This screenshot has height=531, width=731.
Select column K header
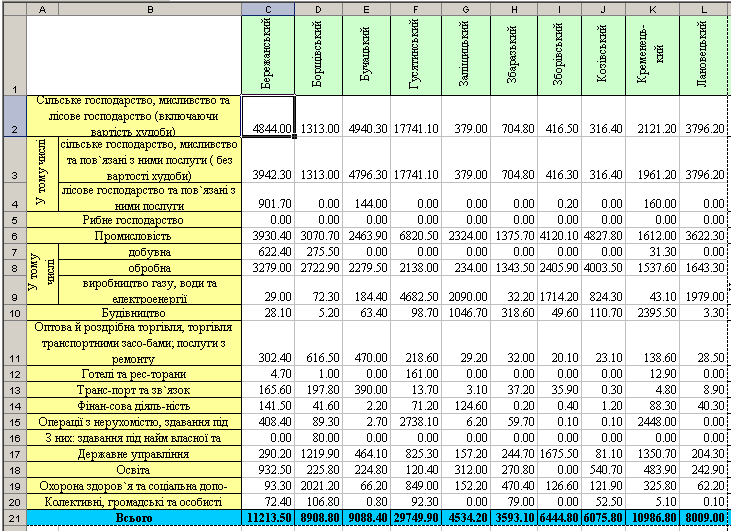(653, 9)
